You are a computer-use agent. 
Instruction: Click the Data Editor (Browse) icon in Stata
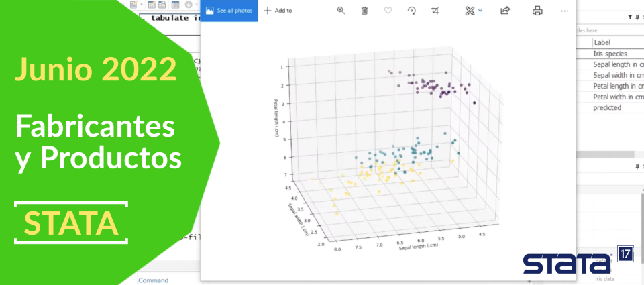click(162, 5)
